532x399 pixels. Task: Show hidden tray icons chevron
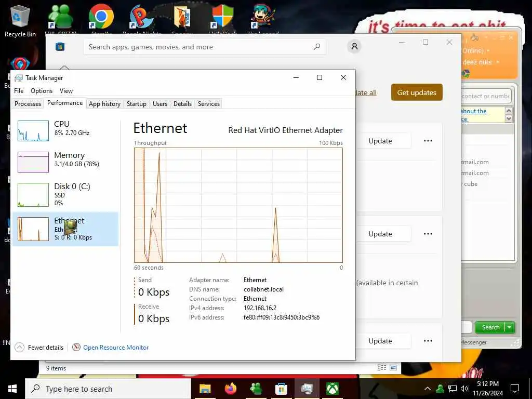tap(428, 389)
